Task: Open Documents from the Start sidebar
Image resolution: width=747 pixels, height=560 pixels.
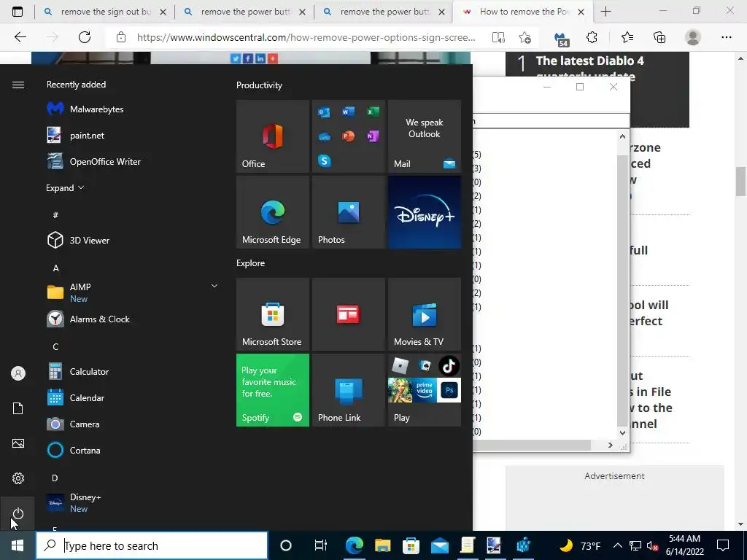Action: coord(18,408)
